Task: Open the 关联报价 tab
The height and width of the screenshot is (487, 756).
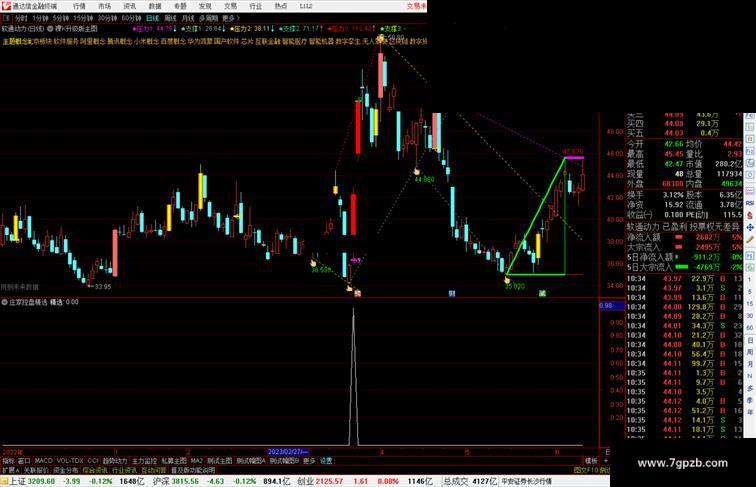Action: point(36,470)
